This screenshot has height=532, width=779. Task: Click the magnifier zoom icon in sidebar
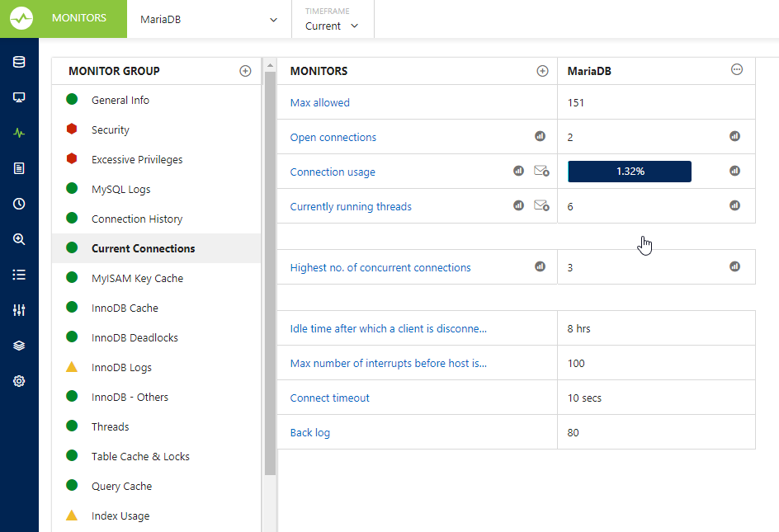click(19, 239)
